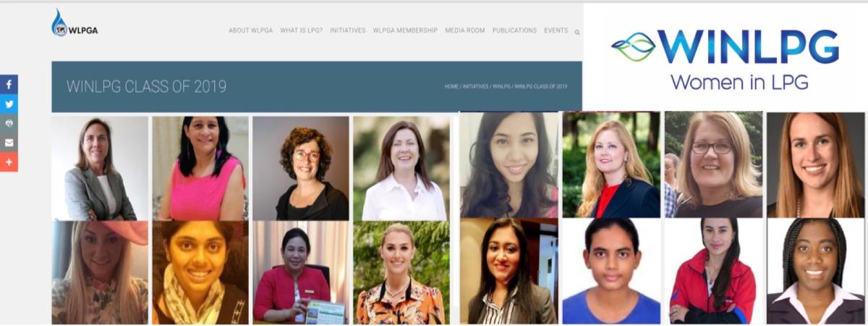Select the woman with glasses and curly hair photo
Image resolution: width=868 pixels, height=326 pixels.
[x=300, y=168]
